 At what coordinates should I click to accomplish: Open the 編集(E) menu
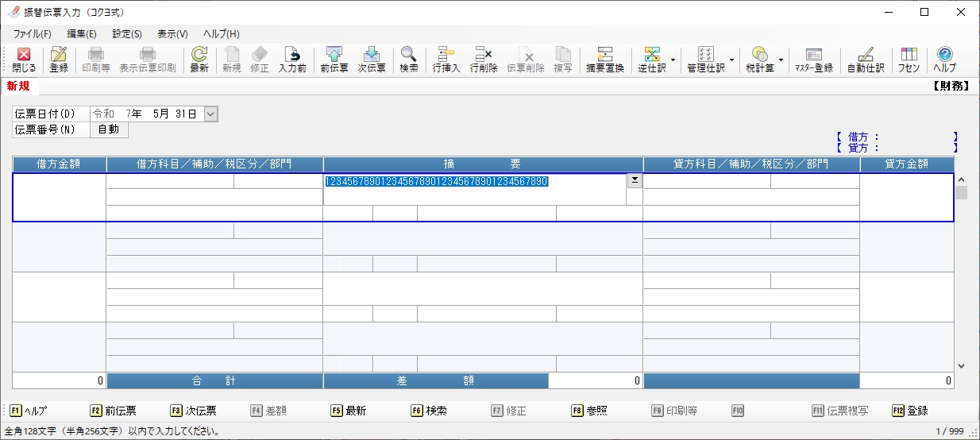click(82, 34)
